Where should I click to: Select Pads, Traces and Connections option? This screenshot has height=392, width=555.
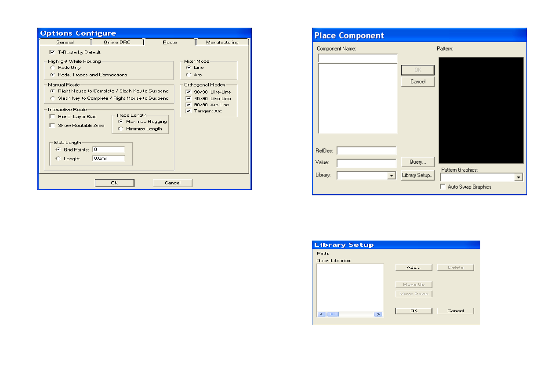click(53, 75)
